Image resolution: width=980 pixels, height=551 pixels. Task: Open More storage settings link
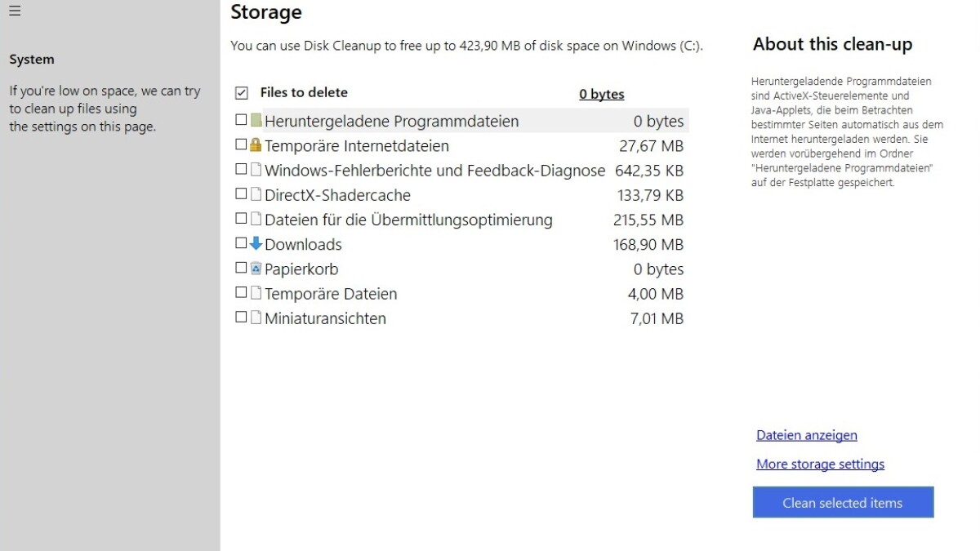pyautogui.click(x=820, y=464)
